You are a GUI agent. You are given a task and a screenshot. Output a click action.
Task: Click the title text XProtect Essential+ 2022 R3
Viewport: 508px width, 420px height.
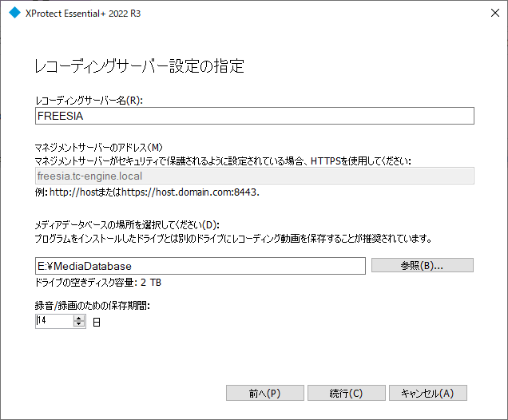point(83,14)
